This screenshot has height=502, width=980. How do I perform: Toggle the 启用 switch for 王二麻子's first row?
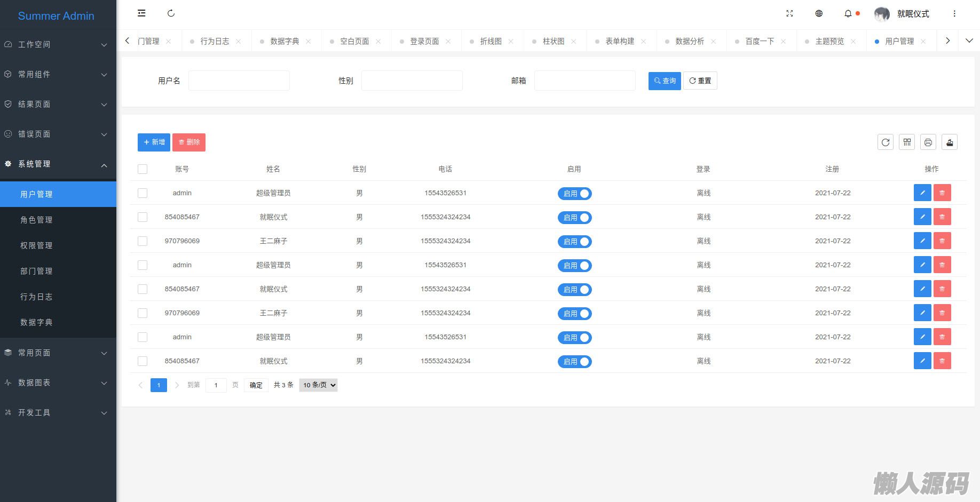(575, 242)
